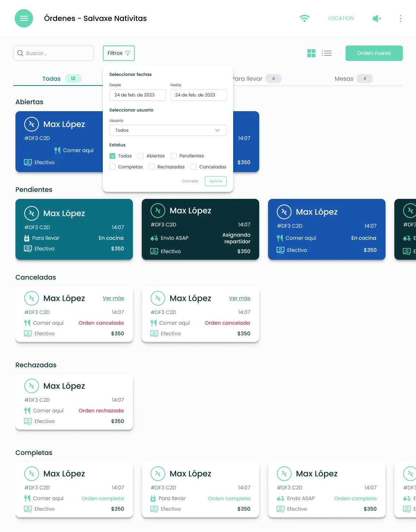The height and width of the screenshot is (532, 416).
Task: Click the cash icon on Abiertas card
Action: [28, 162]
